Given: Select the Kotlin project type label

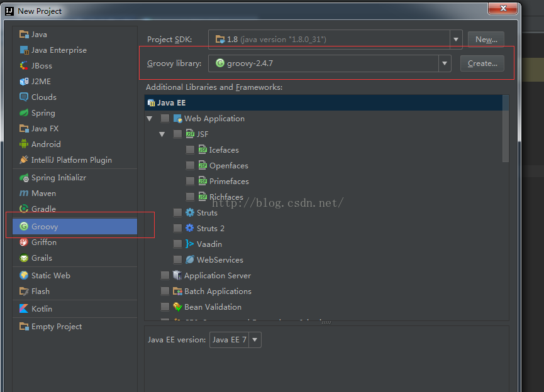Looking at the screenshot, I should 42,309.
